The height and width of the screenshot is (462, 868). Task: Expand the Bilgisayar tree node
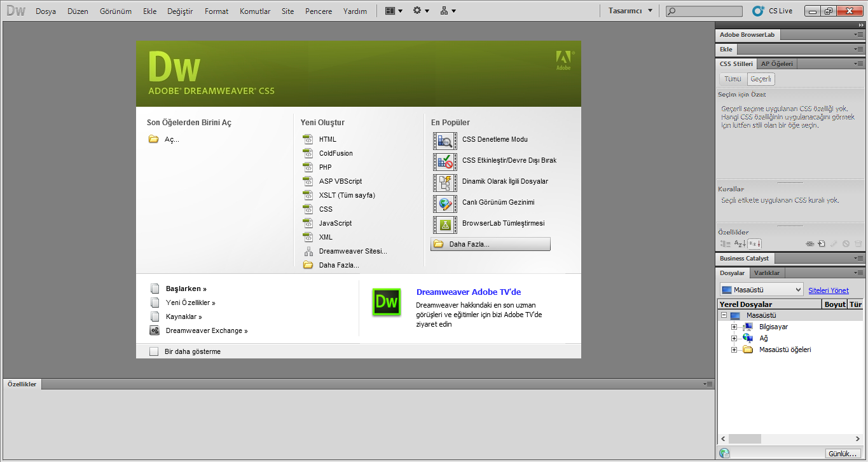(x=734, y=327)
